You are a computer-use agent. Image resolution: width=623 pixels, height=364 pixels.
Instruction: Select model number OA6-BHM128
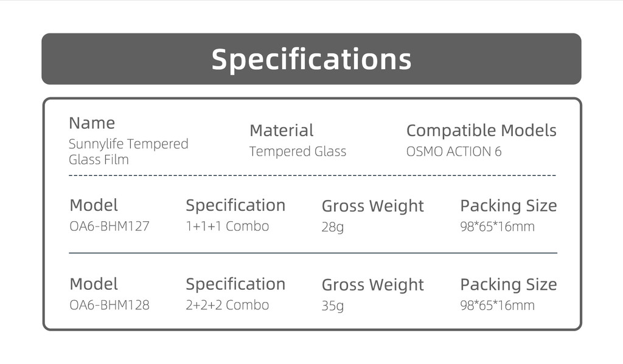tap(110, 304)
